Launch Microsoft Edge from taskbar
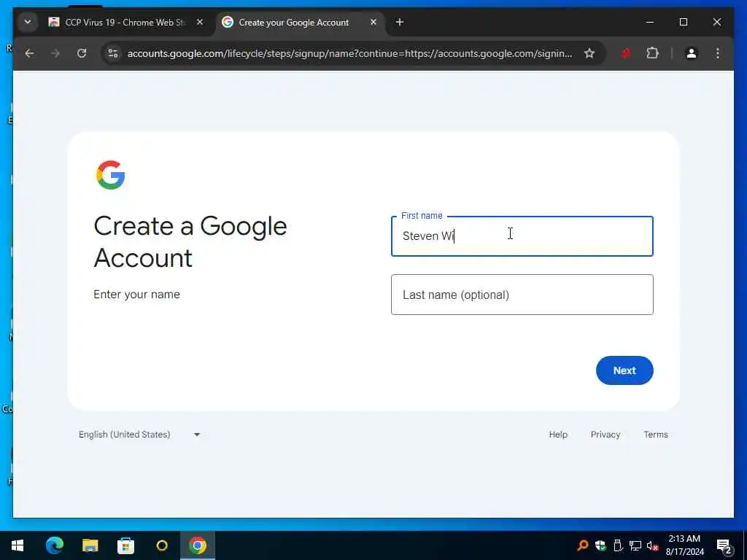This screenshot has height=560, width=747. coord(54,545)
